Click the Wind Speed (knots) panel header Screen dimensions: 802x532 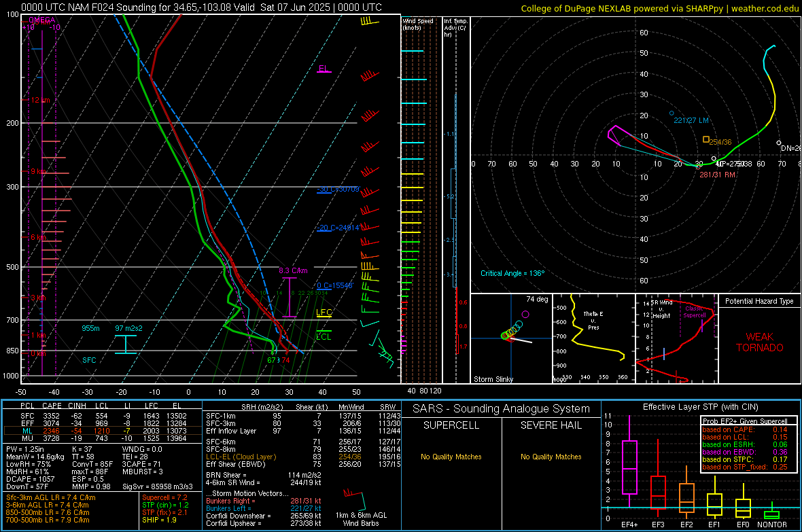[417, 24]
